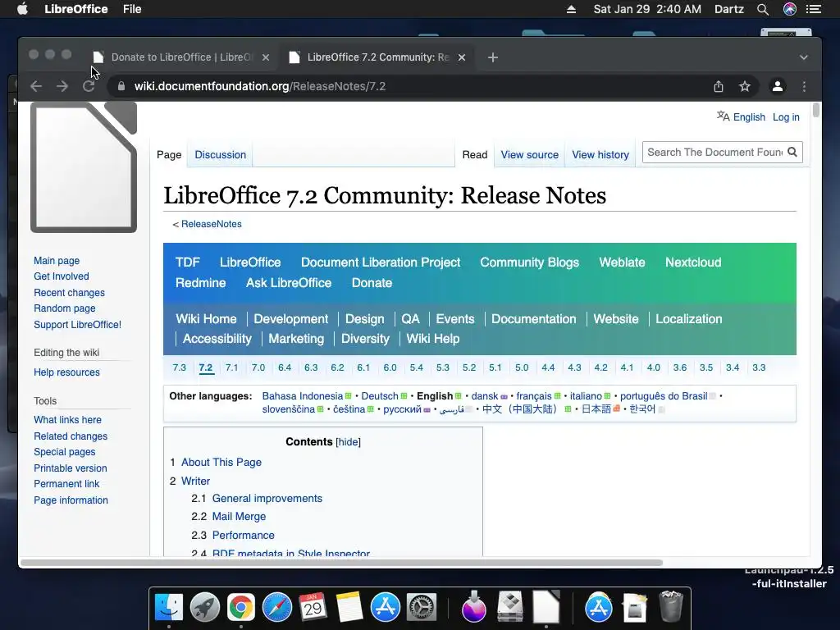Click the address bar URL
This screenshot has width=840, height=630.
pyautogui.click(x=260, y=86)
